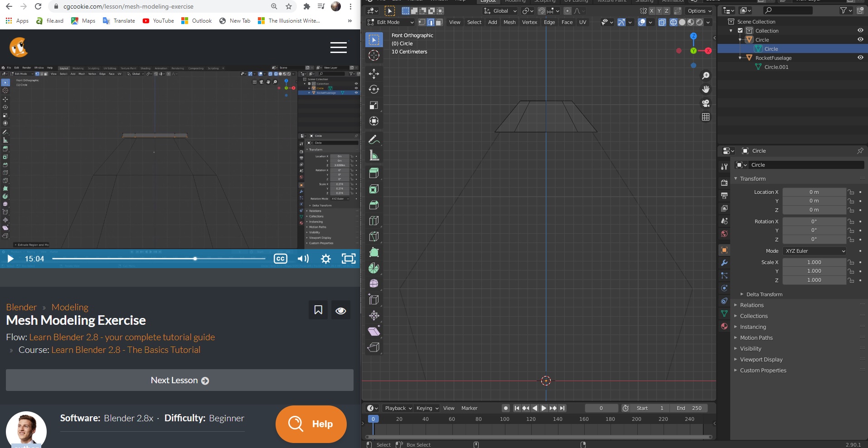The height and width of the screenshot is (448, 868).
Task: Choose the Inset Faces tool
Action: [374, 189]
